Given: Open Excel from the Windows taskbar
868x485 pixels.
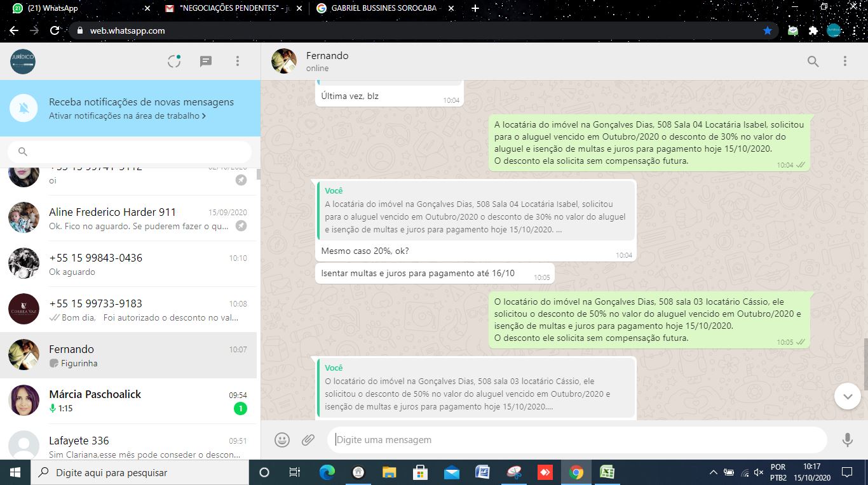Looking at the screenshot, I should pyautogui.click(x=607, y=473).
